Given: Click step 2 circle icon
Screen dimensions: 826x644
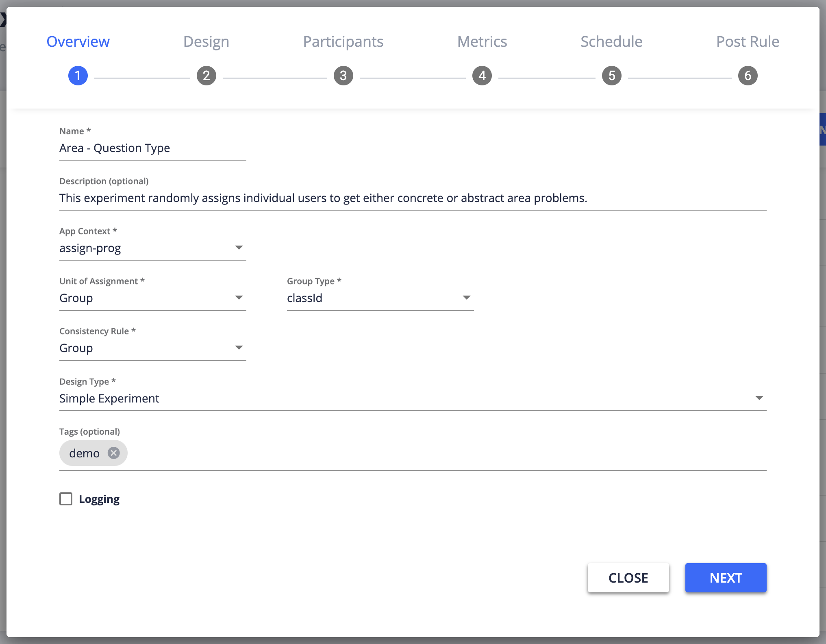Looking at the screenshot, I should pos(206,76).
